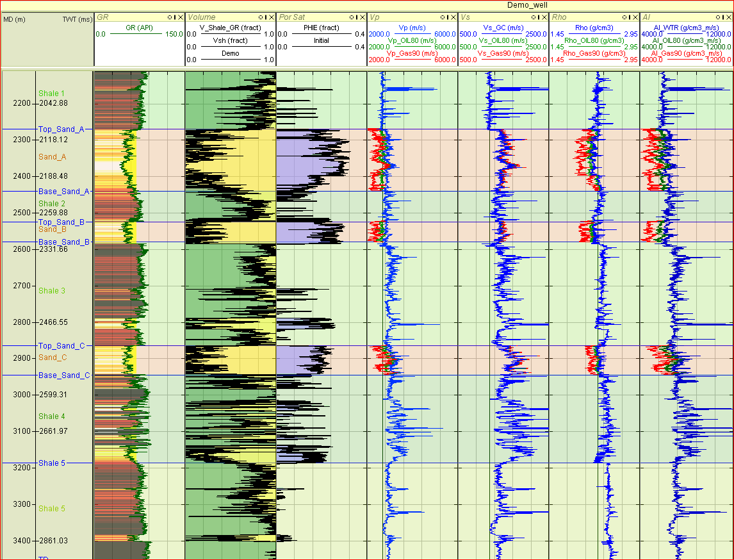Select the Por Sat track title

pos(292,17)
